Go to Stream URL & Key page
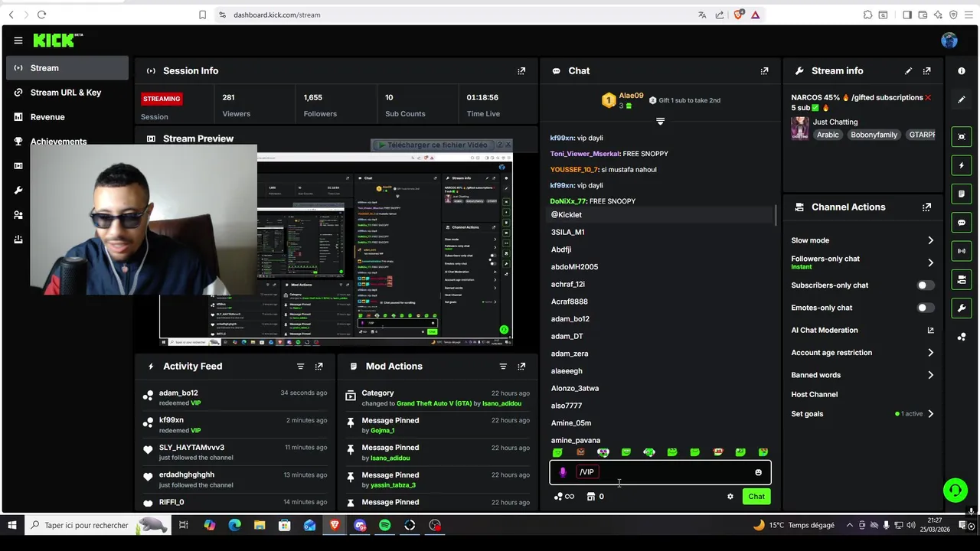Screen dimensions: 980x551 click(67, 93)
